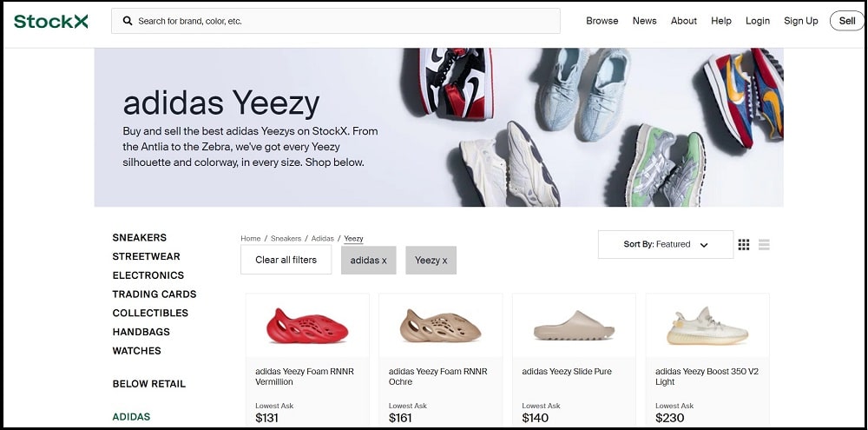Screen dimensions: 868x430
Task: Click the Sort By chevron arrow
Action: point(704,245)
